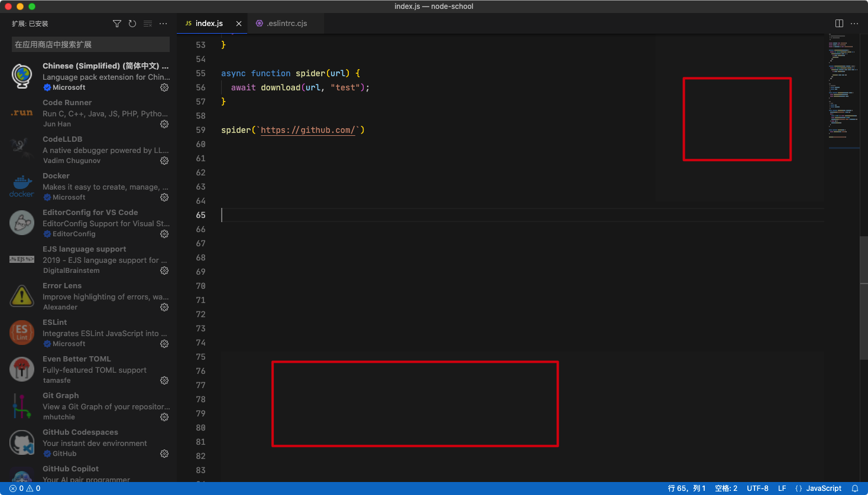
Task: Clear extensions search results icon
Action: point(147,24)
